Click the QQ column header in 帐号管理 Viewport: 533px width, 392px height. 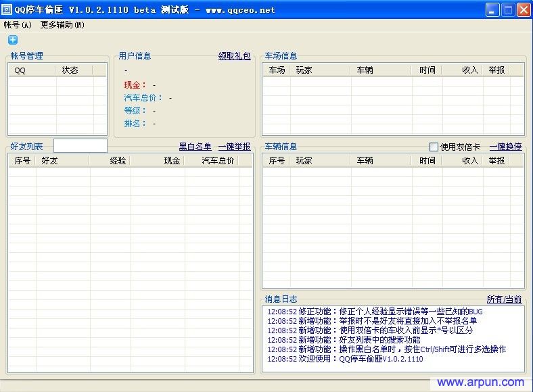tap(32, 70)
